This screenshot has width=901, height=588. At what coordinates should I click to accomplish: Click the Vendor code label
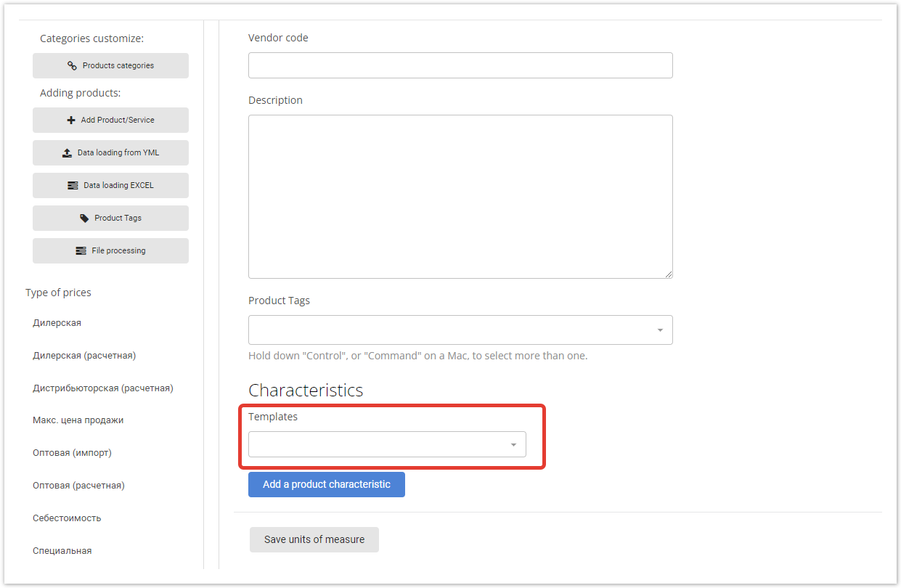pyautogui.click(x=278, y=38)
